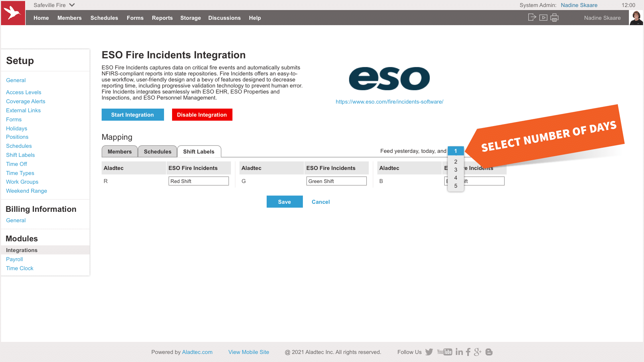The width and height of the screenshot is (644, 362).
Task: Open Coverage Alerts in sidebar
Action: click(25, 101)
